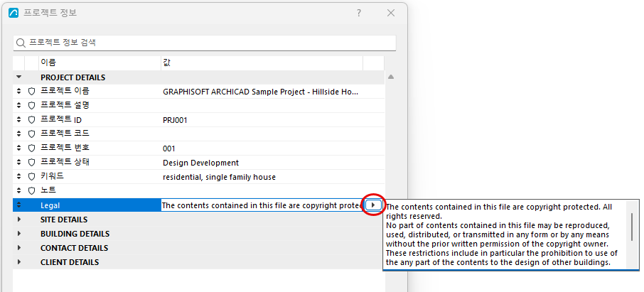
Task: Click the reorder handle on 프로젝트 ID row
Action: (18, 120)
